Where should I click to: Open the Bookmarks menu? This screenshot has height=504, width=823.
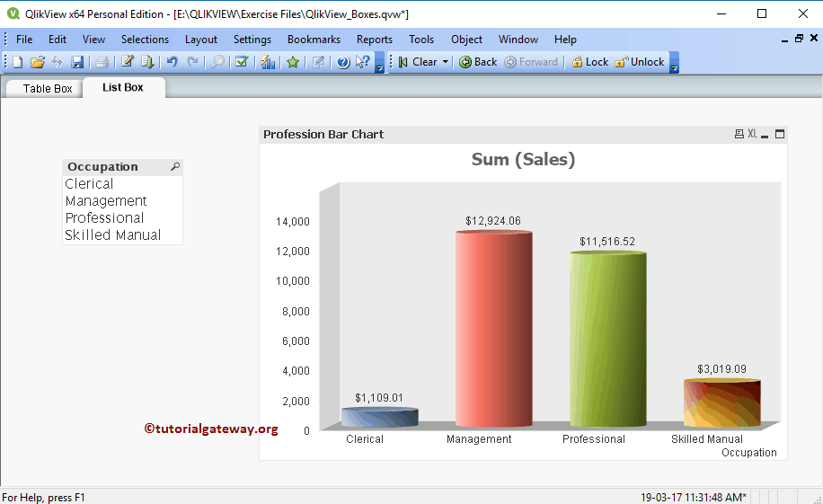[x=314, y=40]
